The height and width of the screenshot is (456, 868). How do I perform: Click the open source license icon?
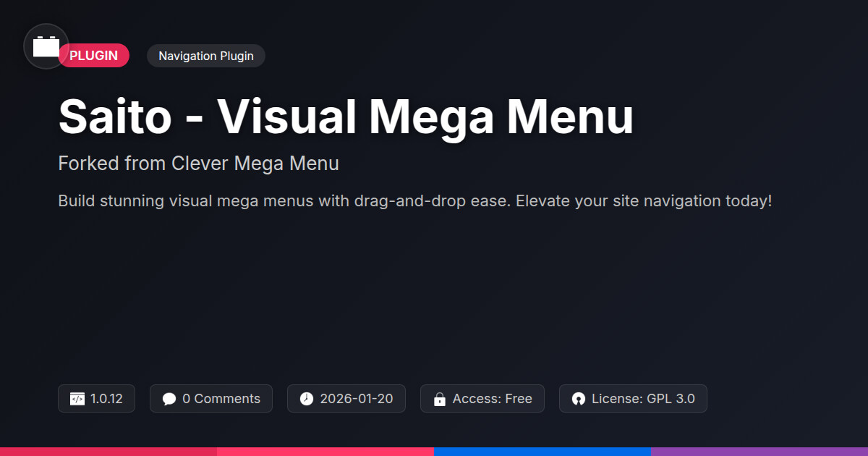click(578, 399)
